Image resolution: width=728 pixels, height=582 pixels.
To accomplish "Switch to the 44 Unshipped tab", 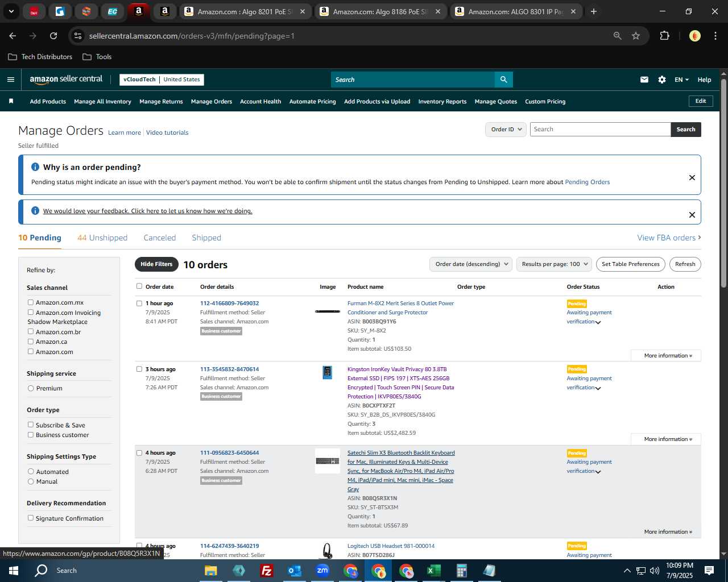I will [102, 238].
